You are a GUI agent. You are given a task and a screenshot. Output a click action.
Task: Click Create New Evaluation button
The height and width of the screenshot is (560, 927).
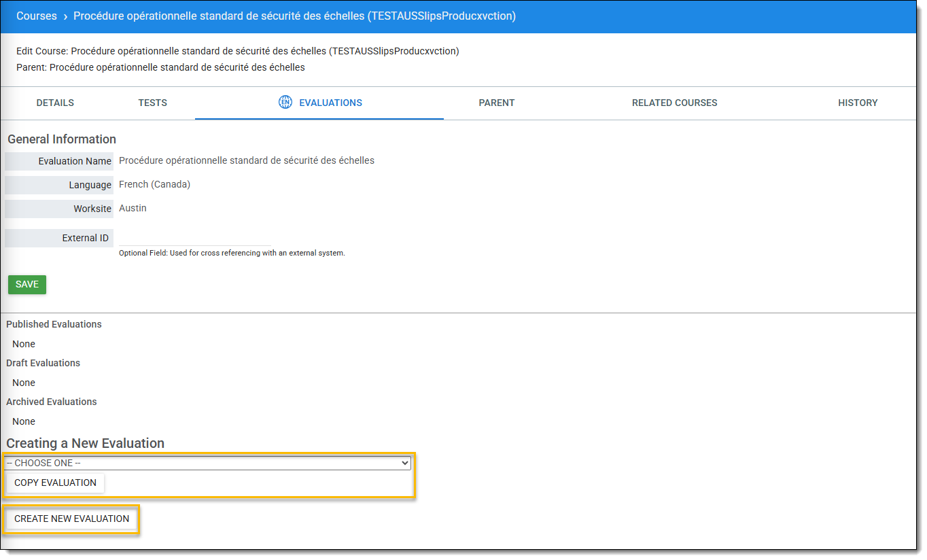tap(72, 519)
